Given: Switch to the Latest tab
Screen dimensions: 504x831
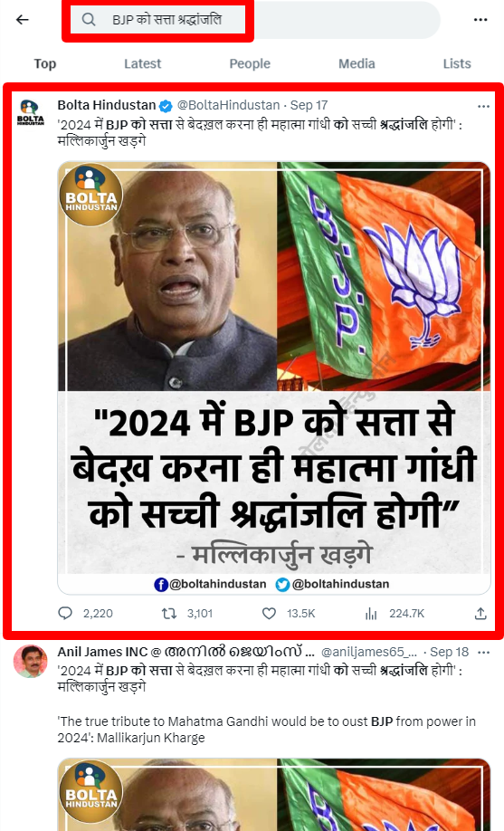Looking at the screenshot, I should coord(143,63).
